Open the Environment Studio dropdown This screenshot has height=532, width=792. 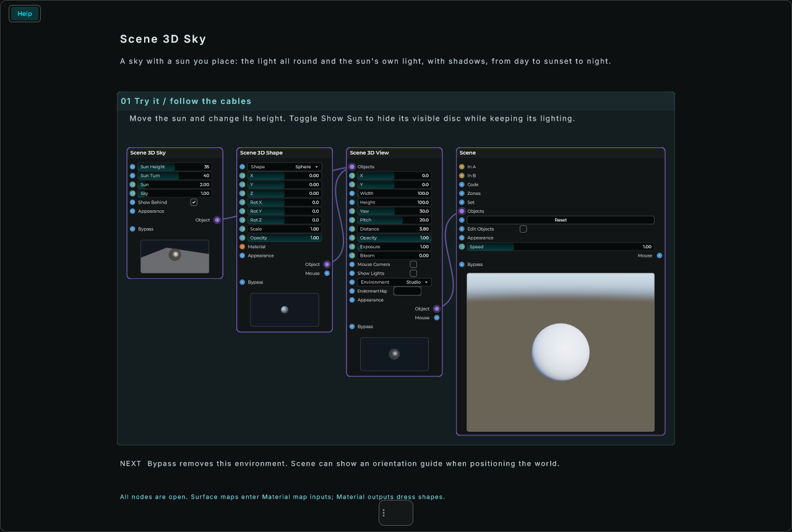pos(394,282)
